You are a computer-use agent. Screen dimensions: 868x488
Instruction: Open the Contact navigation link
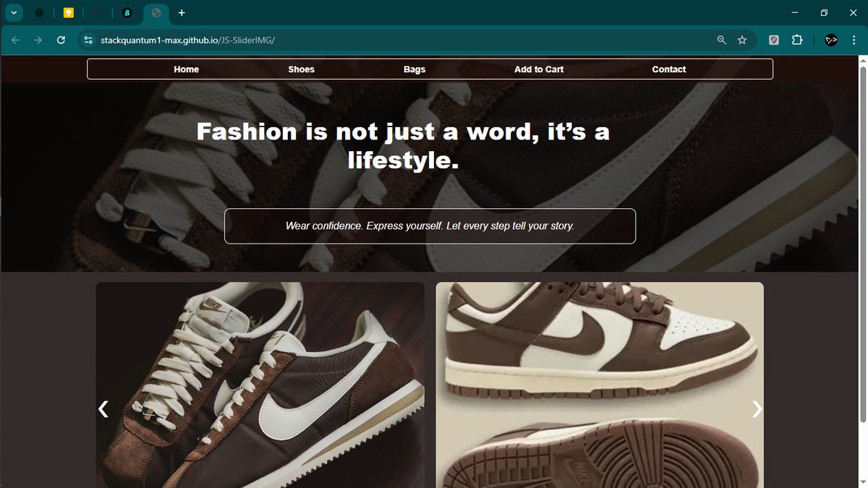coord(669,69)
